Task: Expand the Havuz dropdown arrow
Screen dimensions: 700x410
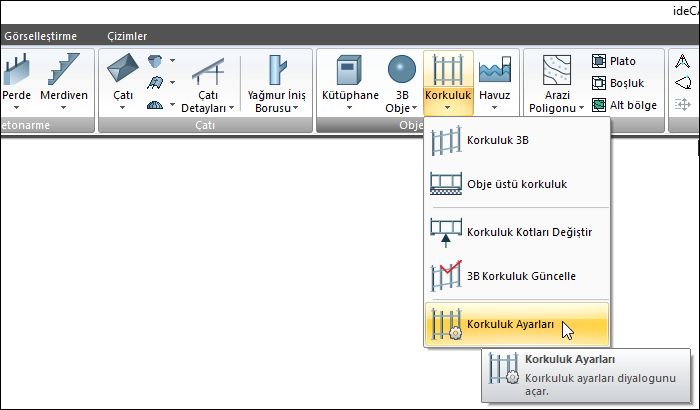Action: click(x=494, y=108)
